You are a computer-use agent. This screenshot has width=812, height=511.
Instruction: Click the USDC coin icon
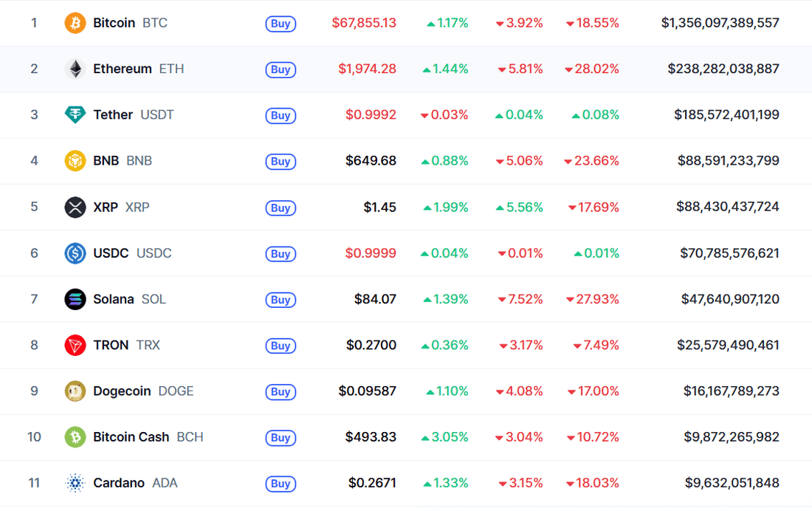74,253
